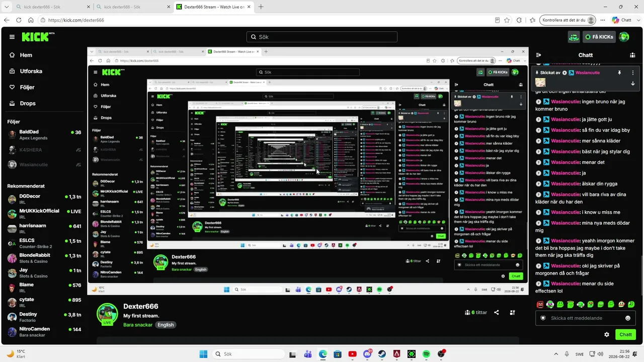
Task: Open the chat viewers list icon
Action: click(x=632, y=55)
